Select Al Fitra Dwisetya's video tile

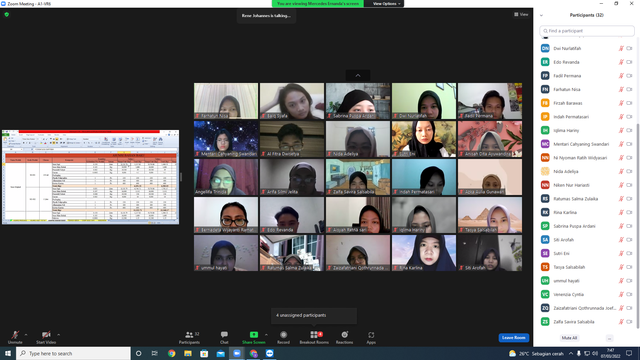click(x=292, y=139)
